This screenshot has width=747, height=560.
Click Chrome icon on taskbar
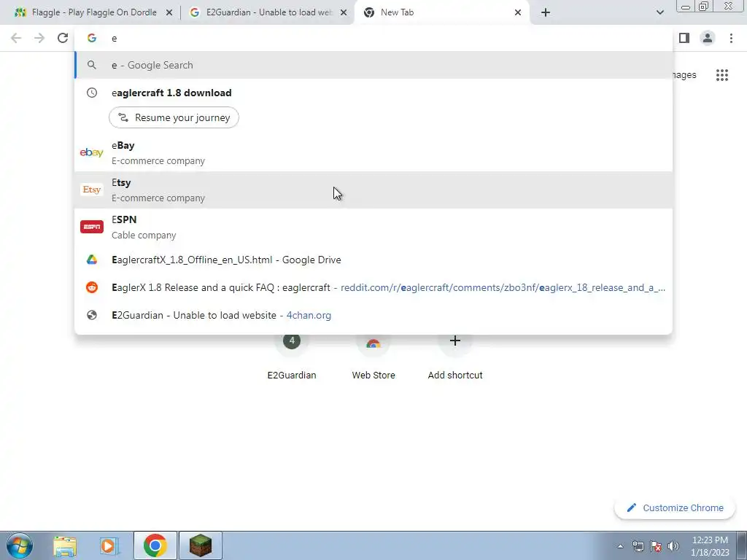(x=155, y=545)
